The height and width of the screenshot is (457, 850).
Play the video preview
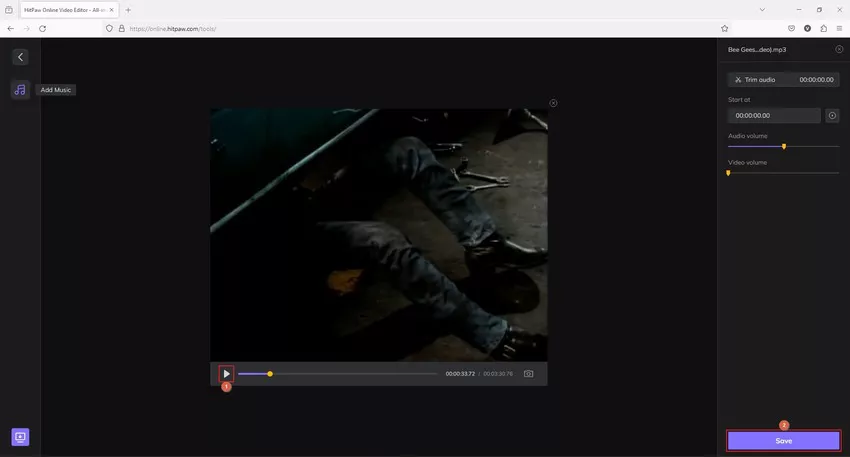coord(227,374)
